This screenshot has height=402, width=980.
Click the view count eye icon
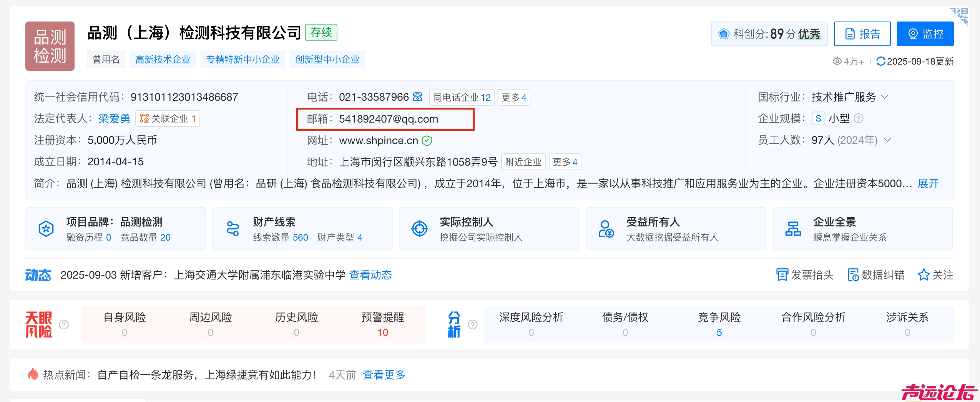click(837, 61)
